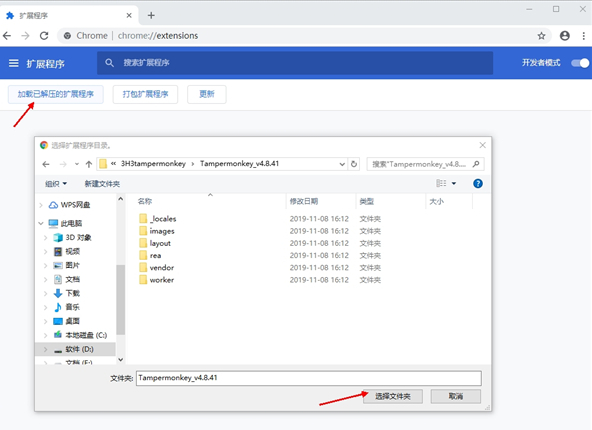592x430 pixels.
Task: Sort by 名称 column header
Action: tap(145, 202)
